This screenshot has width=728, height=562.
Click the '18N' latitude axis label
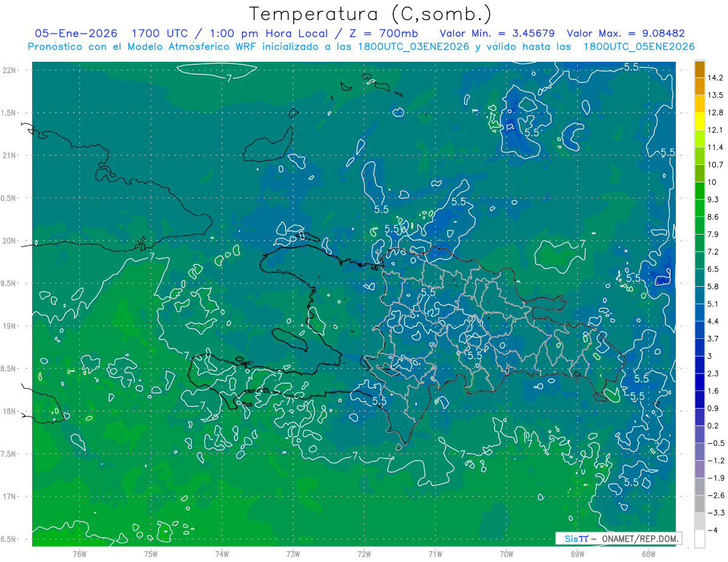click(x=10, y=411)
